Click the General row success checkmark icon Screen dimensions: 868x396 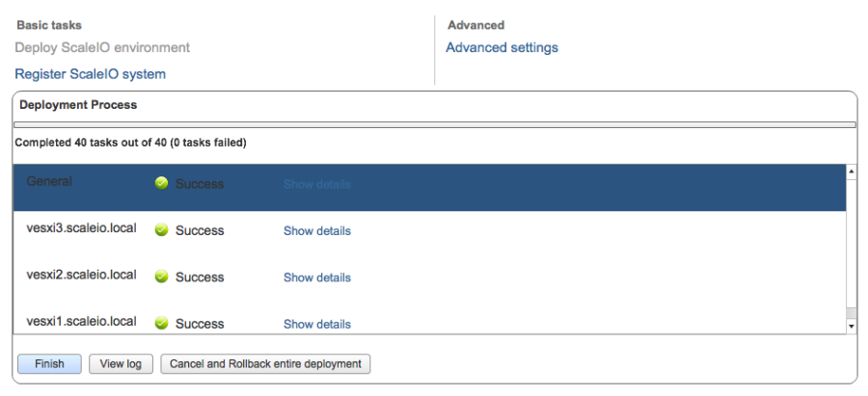click(162, 183)
